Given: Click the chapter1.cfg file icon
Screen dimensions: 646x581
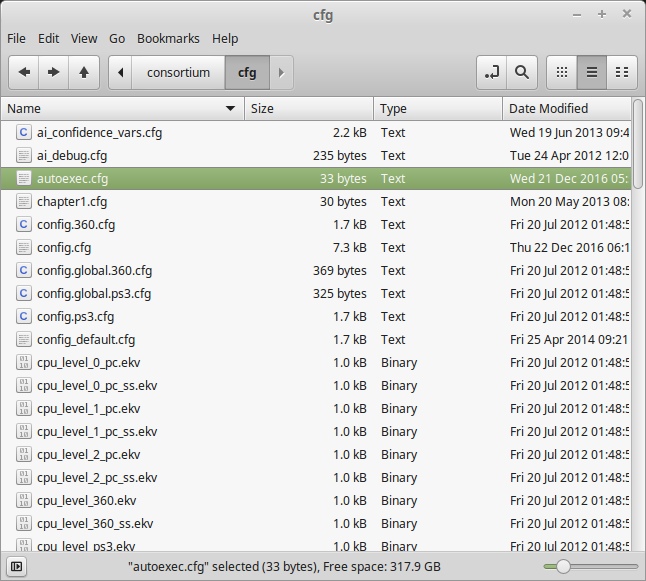Looking at the screenshot, I should [23, 201].
